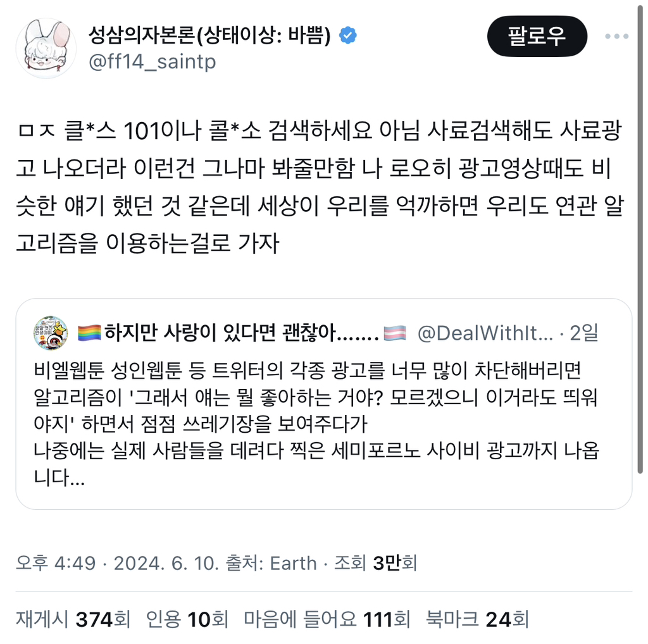648x644 pixels.
Task: Open the quoted @DealWithIt handle
Action: (485, 333)
